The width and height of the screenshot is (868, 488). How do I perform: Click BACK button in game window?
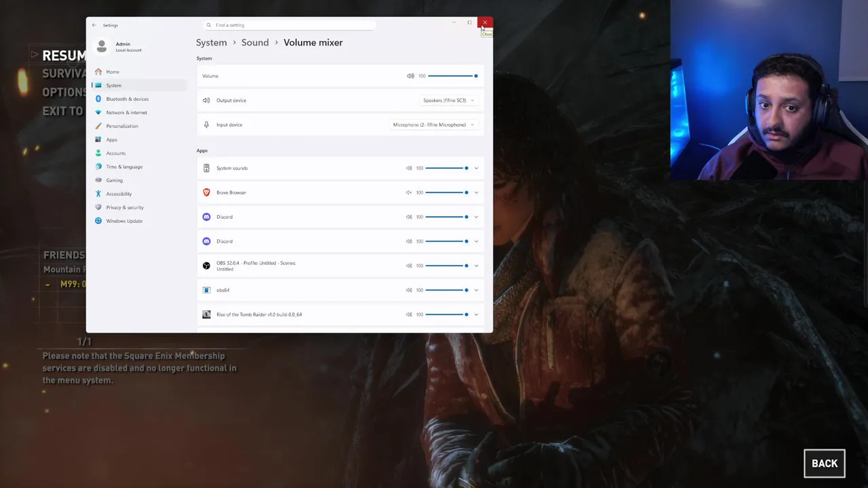(x=825, y=464)
